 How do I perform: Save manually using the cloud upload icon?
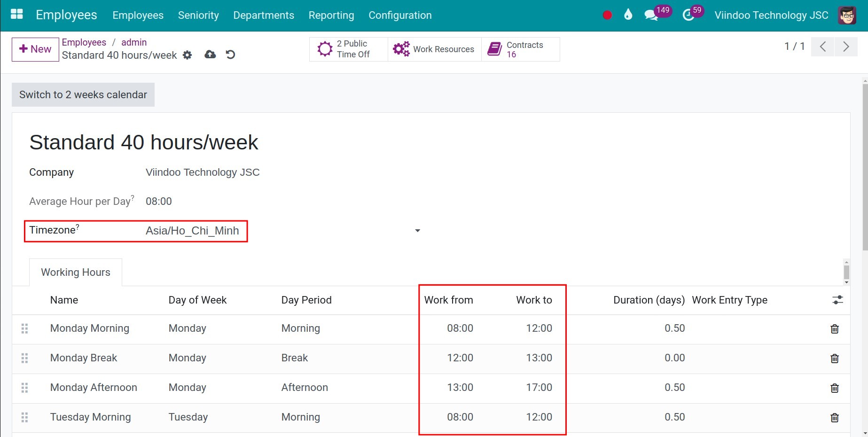[210, 55]
